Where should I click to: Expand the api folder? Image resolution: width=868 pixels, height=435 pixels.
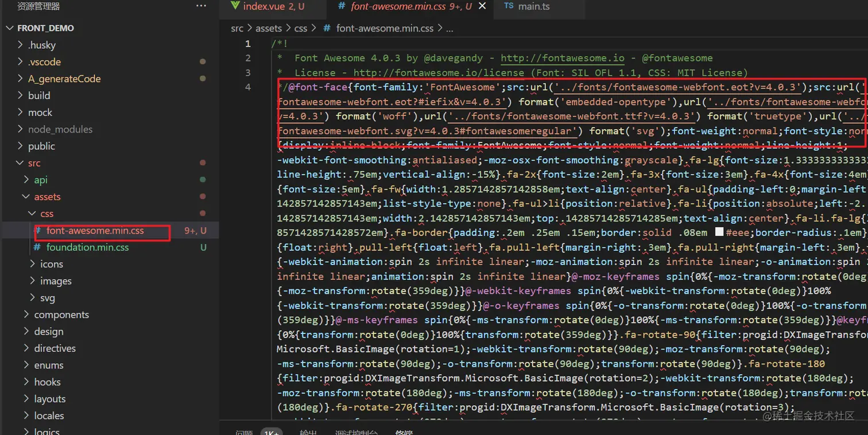tap(41, 180)
